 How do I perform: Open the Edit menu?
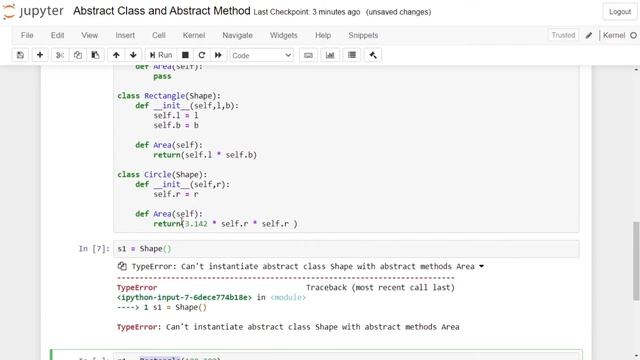point(58,36)
